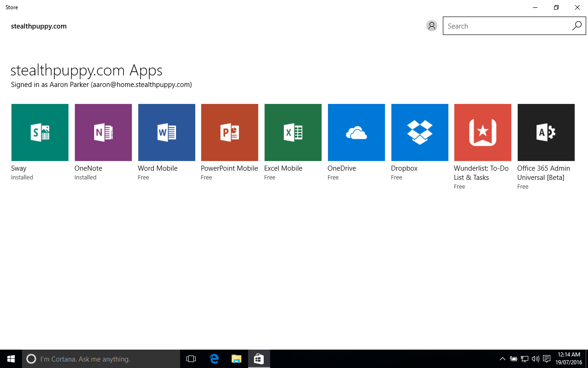Viewport: 588px width, 368px height.
Task: Click the 'stealthpuppy.com Apps' heading
Action: point(86,70)
